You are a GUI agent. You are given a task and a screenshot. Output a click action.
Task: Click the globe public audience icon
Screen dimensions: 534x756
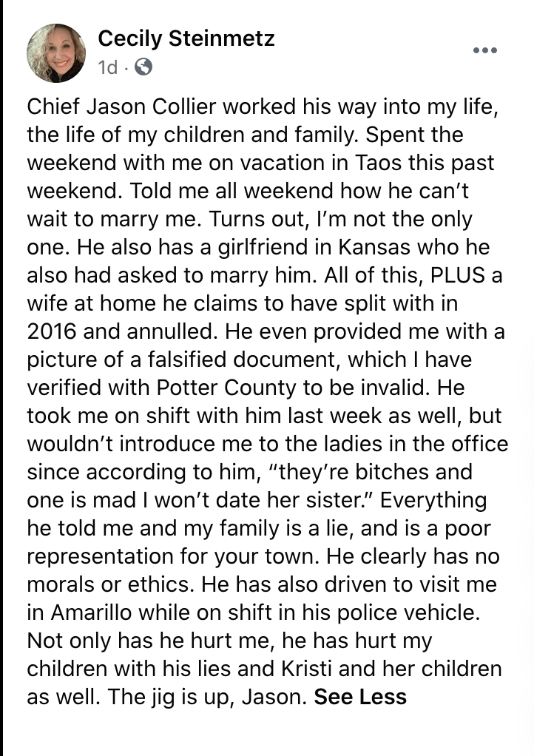[143, 67]
